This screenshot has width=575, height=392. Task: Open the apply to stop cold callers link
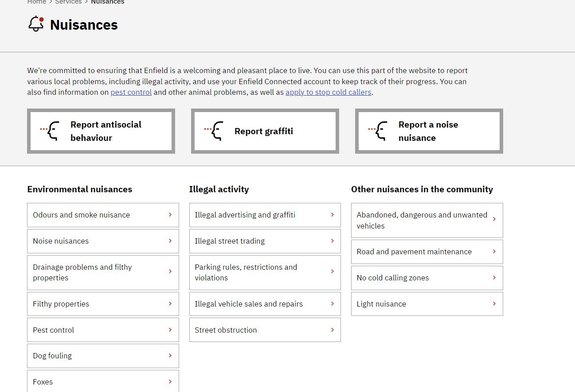coord(329,92)
